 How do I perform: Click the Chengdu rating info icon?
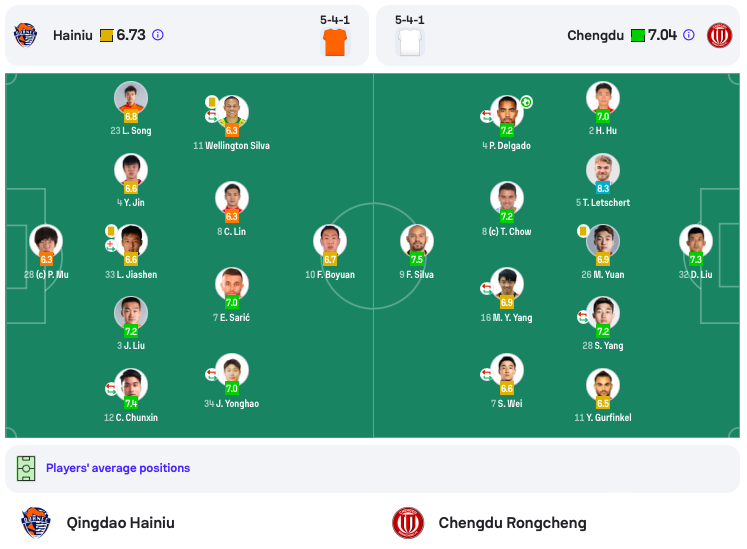click(689, 35)
